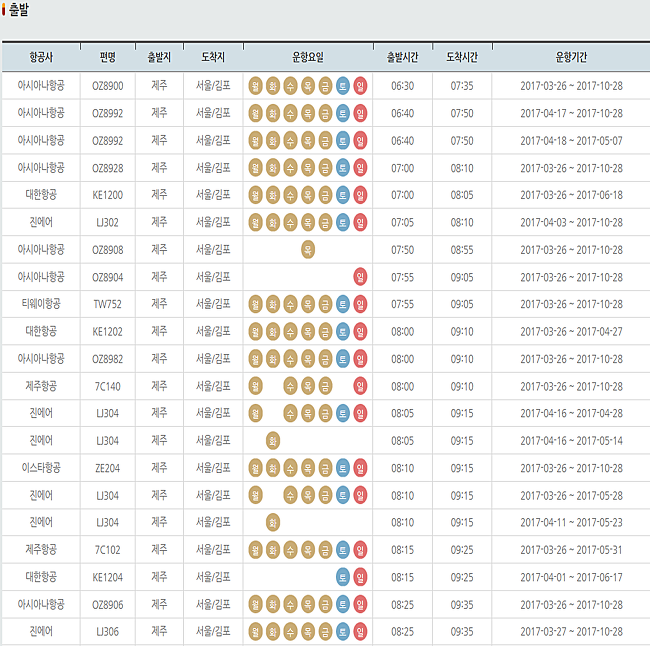Click 대한항공 in the KE1202 row
650x646 pixels.
coord(41,331)
